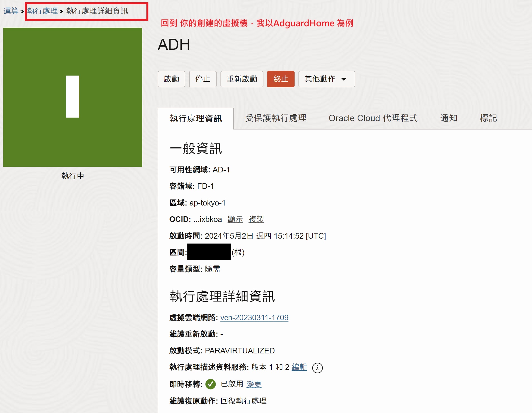532x413 pixels.
Task: Select the 通知 tab
Action: coord(448,118)
